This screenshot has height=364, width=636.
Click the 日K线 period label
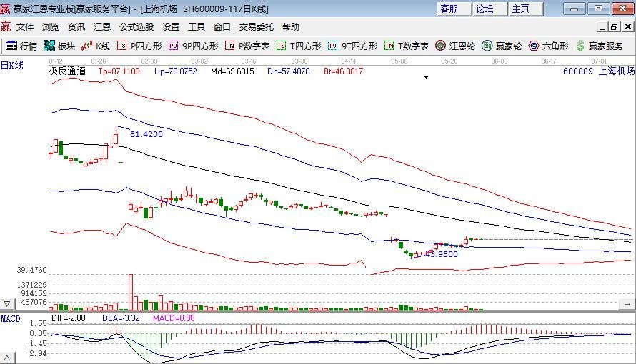12,65
